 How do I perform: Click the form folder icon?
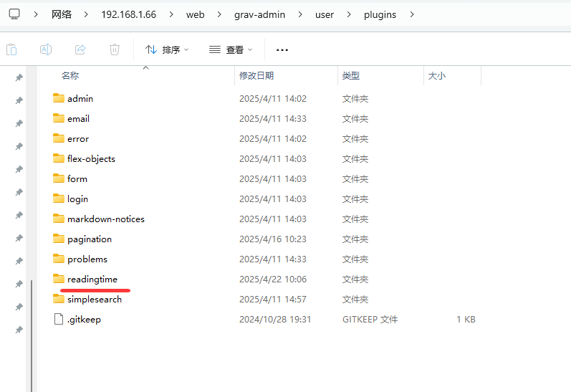tap(59, 178)
